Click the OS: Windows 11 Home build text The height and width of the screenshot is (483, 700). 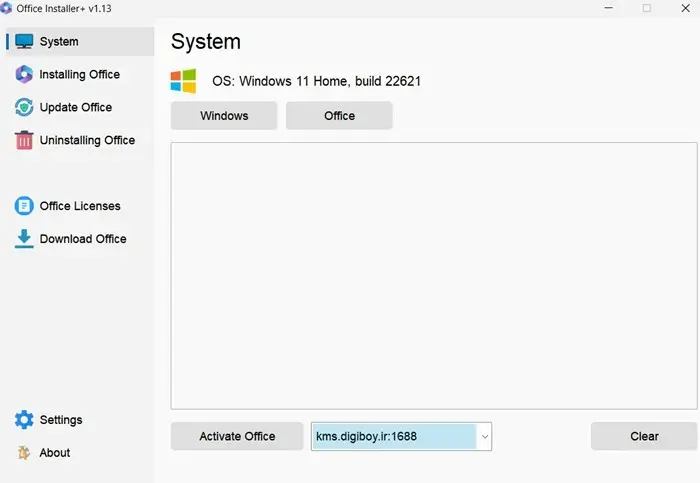[x=317, y=81]
